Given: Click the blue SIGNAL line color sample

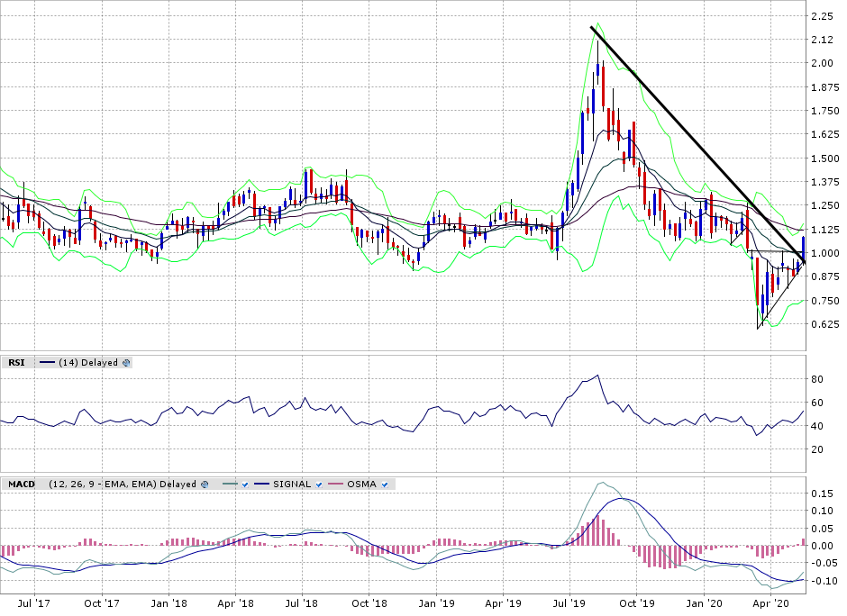Looking at the screenshot, I should (x=262, y=485).
